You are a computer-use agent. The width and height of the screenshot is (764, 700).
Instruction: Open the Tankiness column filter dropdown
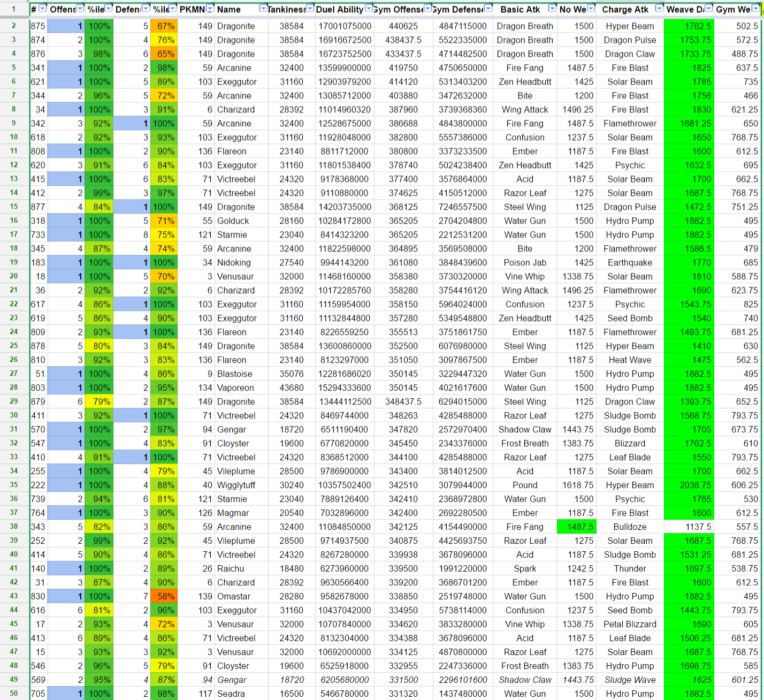(x=310, y=9)
